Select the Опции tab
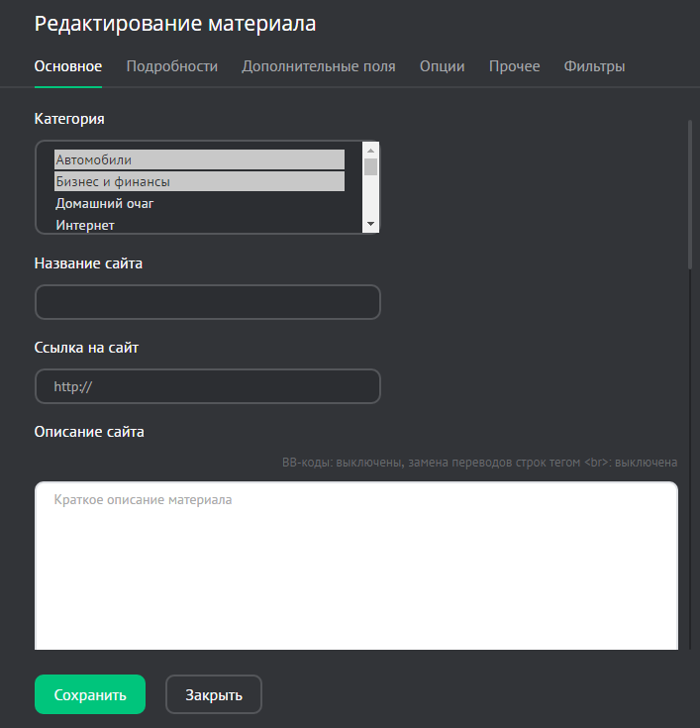 (x=442, y=66)
